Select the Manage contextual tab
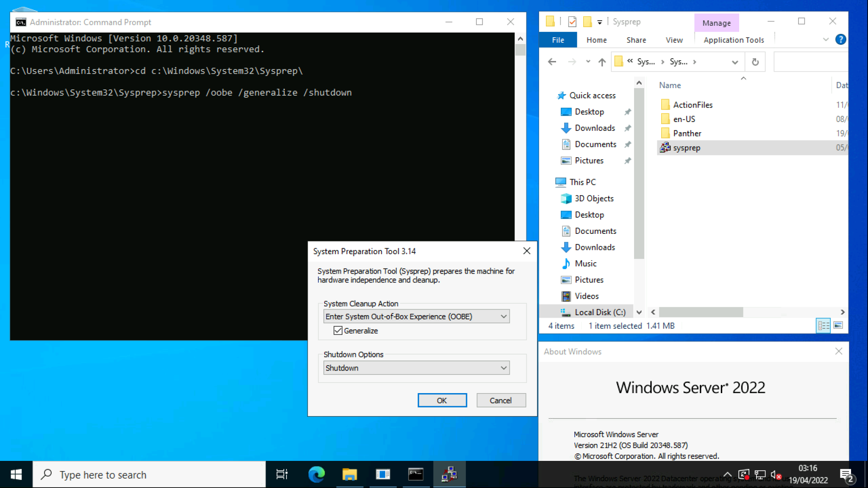868x488 pixels. point(716,23)
